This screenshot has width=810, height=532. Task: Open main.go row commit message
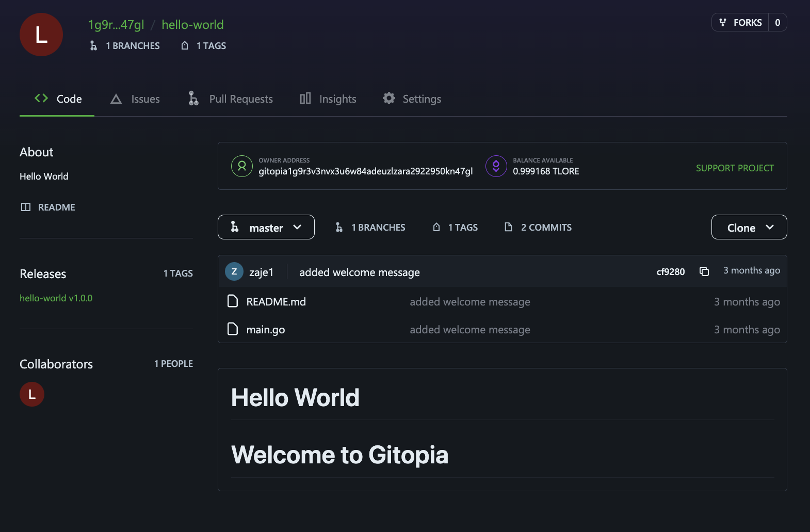click(x=470, y=330)
